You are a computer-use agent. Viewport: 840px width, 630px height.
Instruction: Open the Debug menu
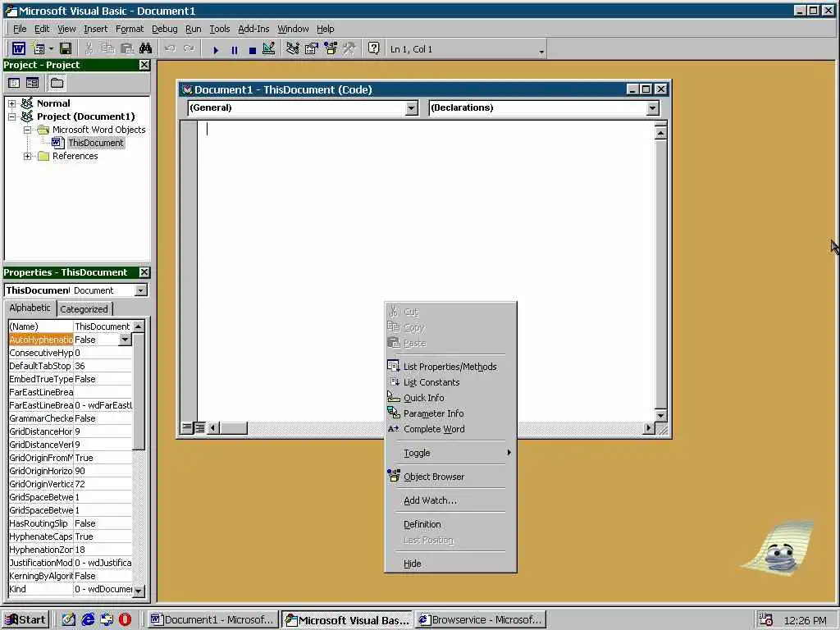[x=164, y=29]
